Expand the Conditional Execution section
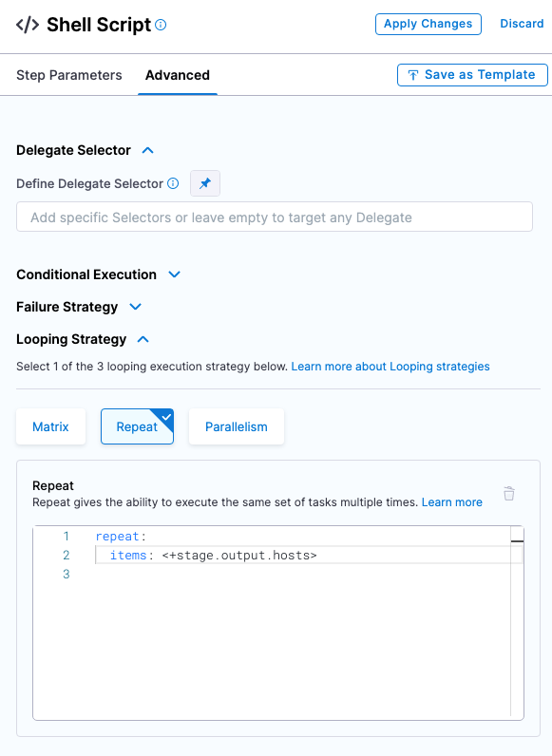This screenshot has height=756, width=552. 174,274
